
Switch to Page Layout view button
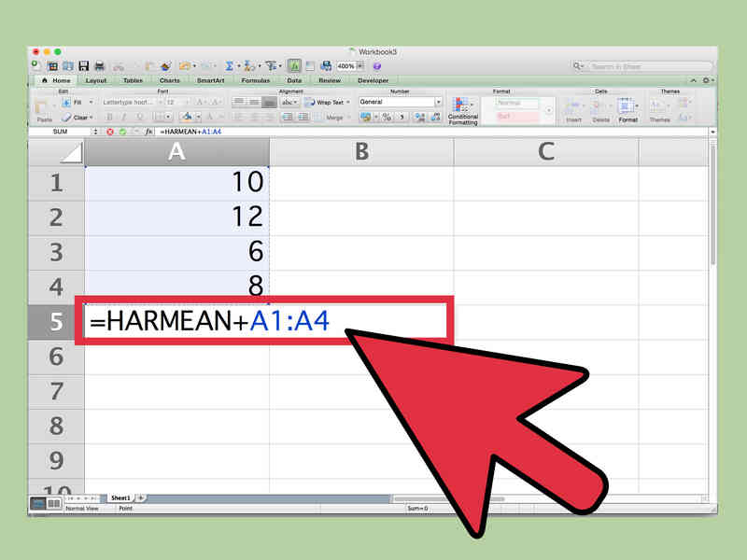click(54, 503)
